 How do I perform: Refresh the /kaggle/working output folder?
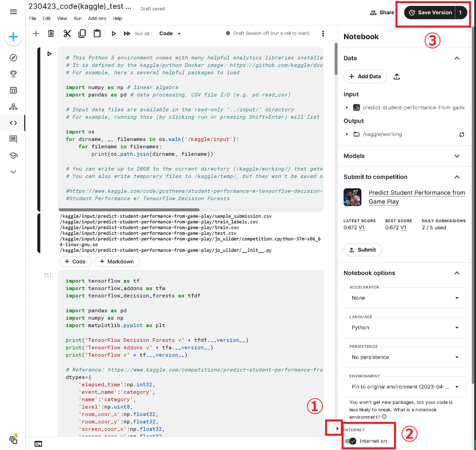(461, 134)
